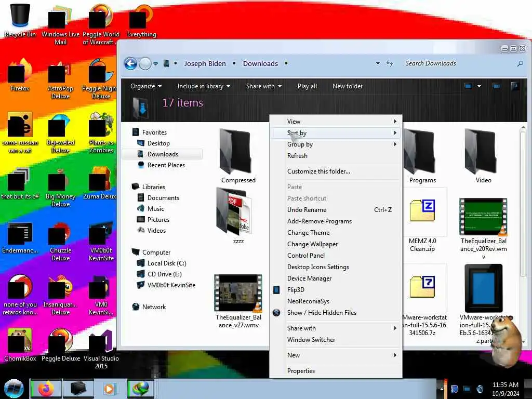This screenshot has width=532, height=399.
Task: Select Network in navigation pane
Action: pyautogui.click(x=154, y=307)
